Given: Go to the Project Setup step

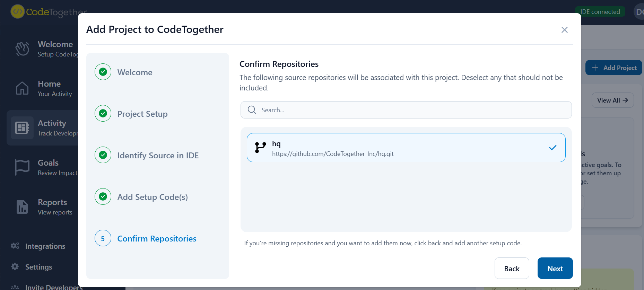Looking at the screenshot, I should point(142,114).
